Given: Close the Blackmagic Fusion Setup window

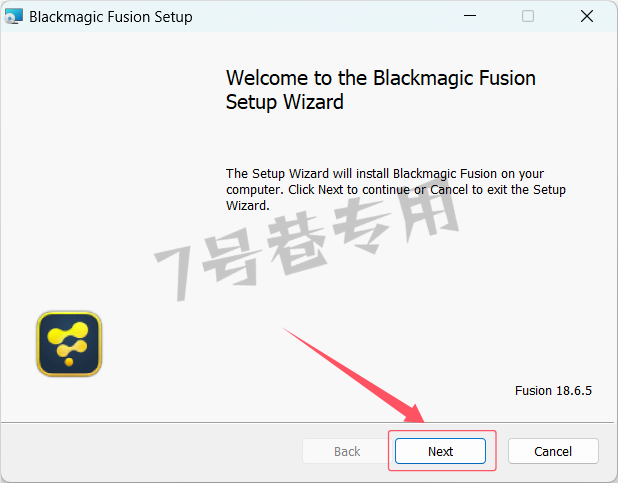Looking at the screenshot, I should point(587,16).
